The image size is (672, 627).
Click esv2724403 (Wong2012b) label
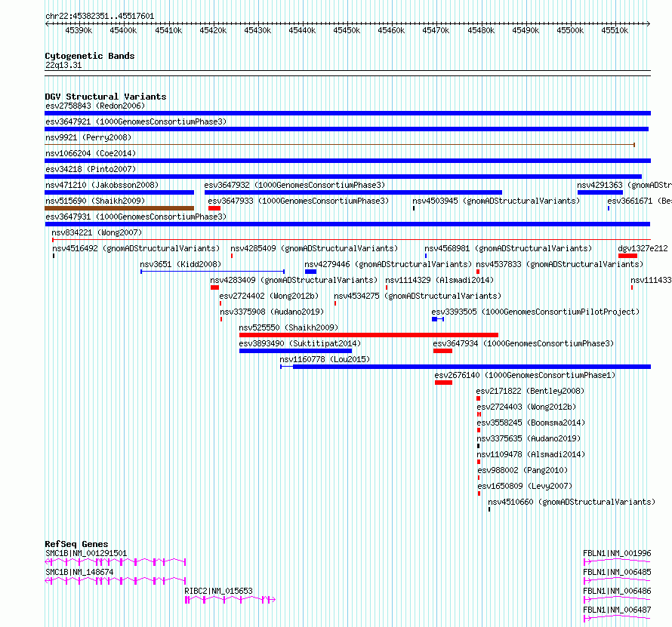pos(526,407)
